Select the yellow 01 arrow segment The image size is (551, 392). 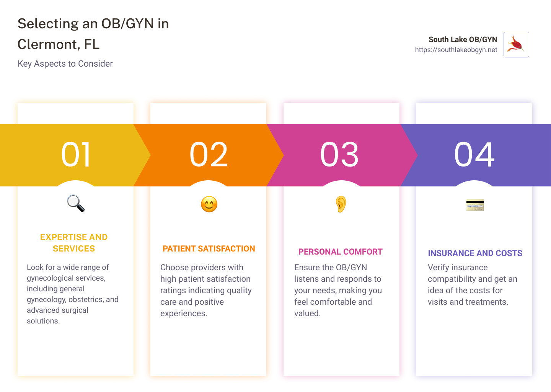(75, 155)
